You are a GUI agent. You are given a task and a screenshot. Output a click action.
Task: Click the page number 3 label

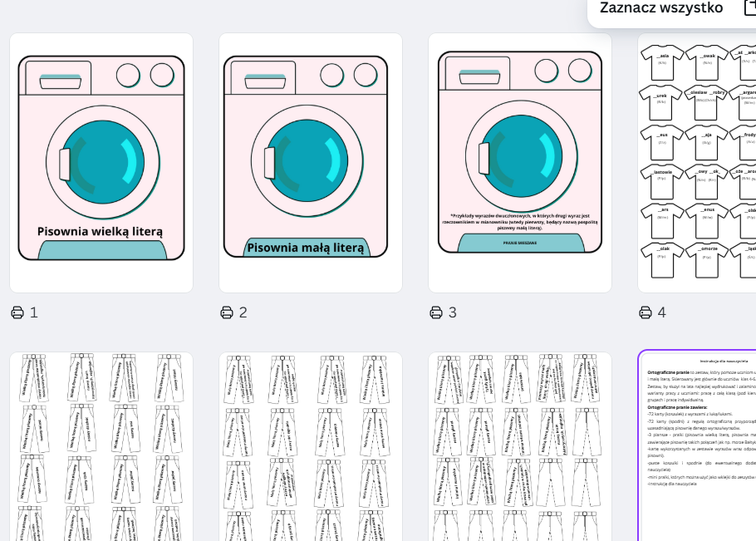[453, 312]
